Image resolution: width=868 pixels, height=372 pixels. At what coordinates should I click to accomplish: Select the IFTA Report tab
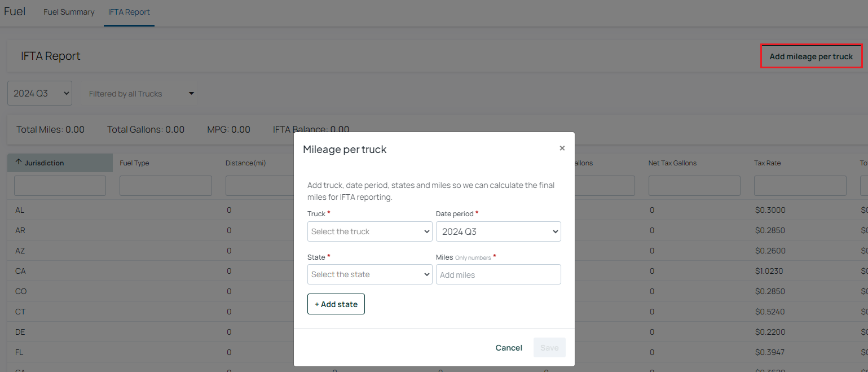tap(129, 12)
